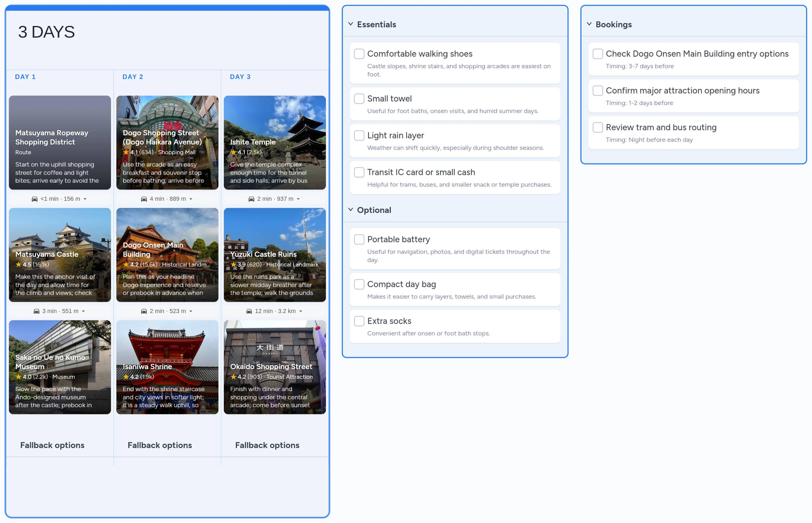Check Review tram and bus routing
This screenshot has width=812, height=523.
coord(598,127)
